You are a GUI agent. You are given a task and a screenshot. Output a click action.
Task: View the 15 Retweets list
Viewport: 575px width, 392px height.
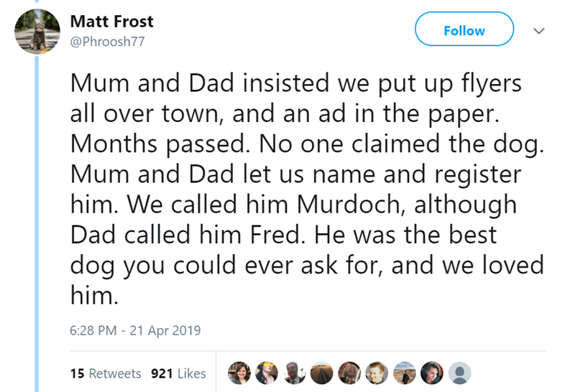pos(106,373)
